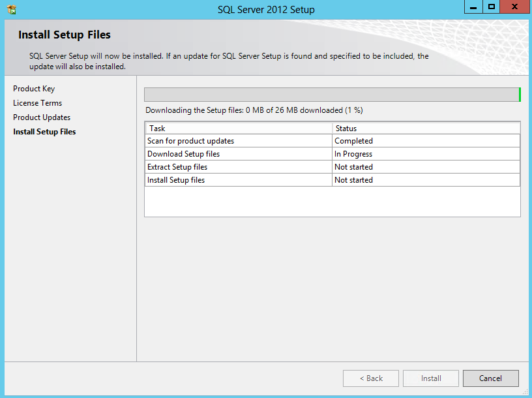Click the 'Downloading the Setup files' status text
This screenshot has height=398, width=532.
tap(254, 110)
